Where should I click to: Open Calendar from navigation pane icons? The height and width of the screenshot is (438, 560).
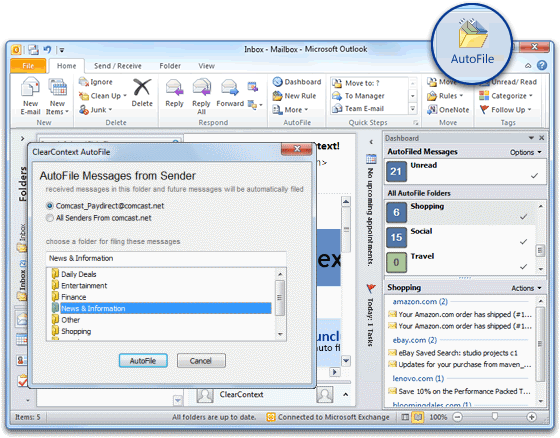[x=22, y=339]
